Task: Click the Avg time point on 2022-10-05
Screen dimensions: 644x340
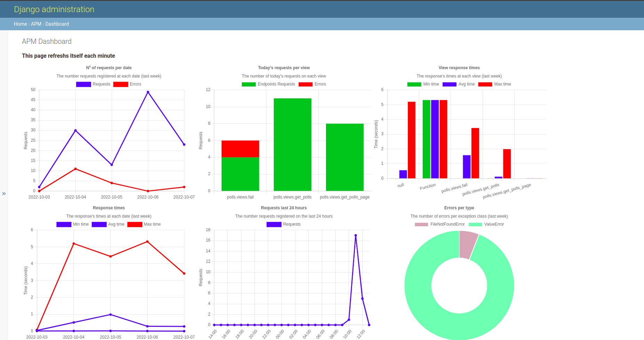Action: point(111,315)
